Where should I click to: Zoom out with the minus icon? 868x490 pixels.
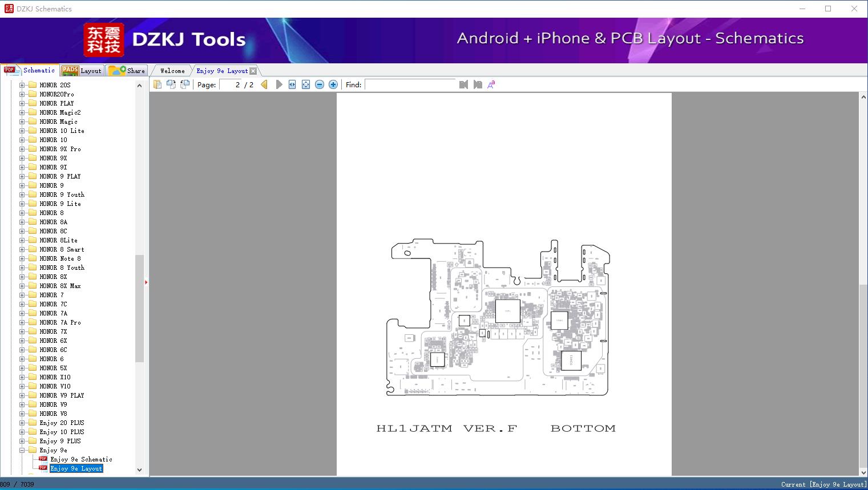(x=320, y=84)
